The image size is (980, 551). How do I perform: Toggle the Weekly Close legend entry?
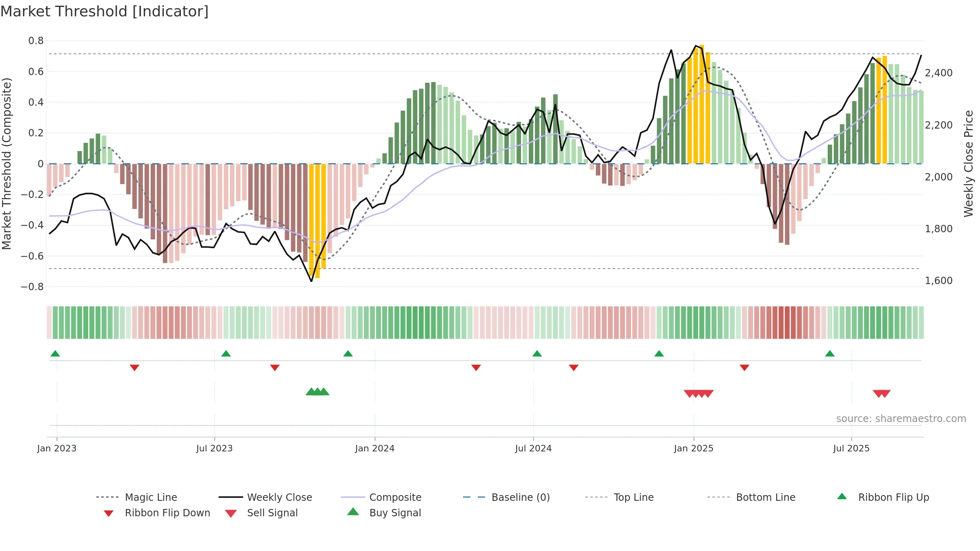coord(265,497)
